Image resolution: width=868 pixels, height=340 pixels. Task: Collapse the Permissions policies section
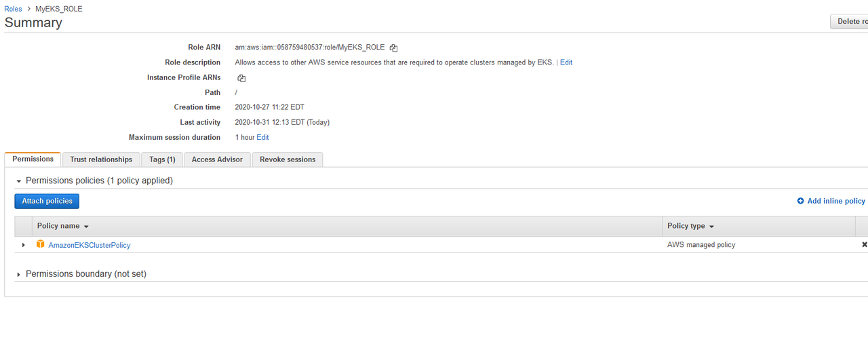pos(19,181)
